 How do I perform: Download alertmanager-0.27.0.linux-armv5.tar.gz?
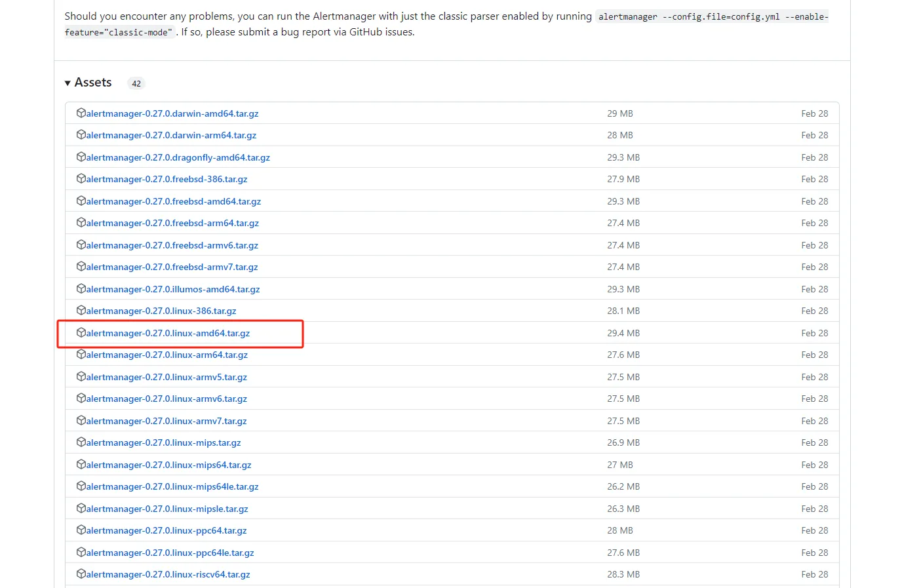pos(167,377)
